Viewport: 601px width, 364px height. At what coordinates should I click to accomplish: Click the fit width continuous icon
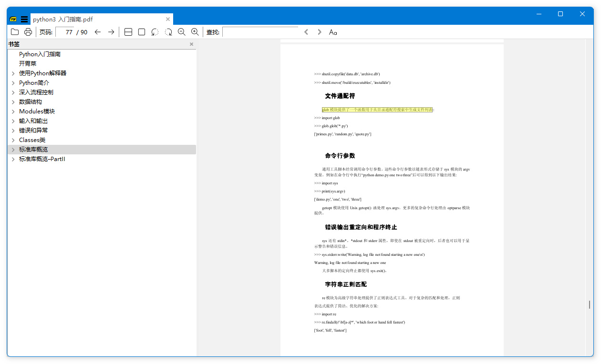128,32
